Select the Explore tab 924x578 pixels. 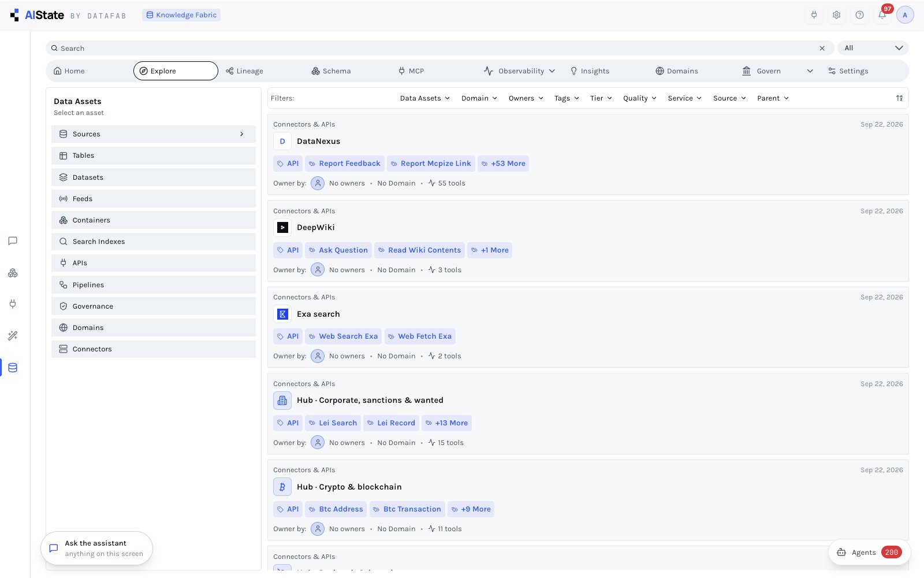point(176,71)
